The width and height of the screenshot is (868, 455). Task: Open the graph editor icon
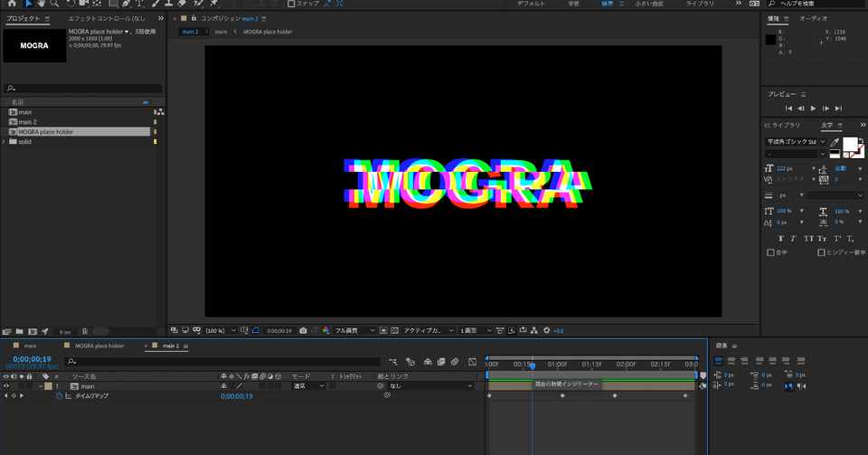click(x=472, y=362)
